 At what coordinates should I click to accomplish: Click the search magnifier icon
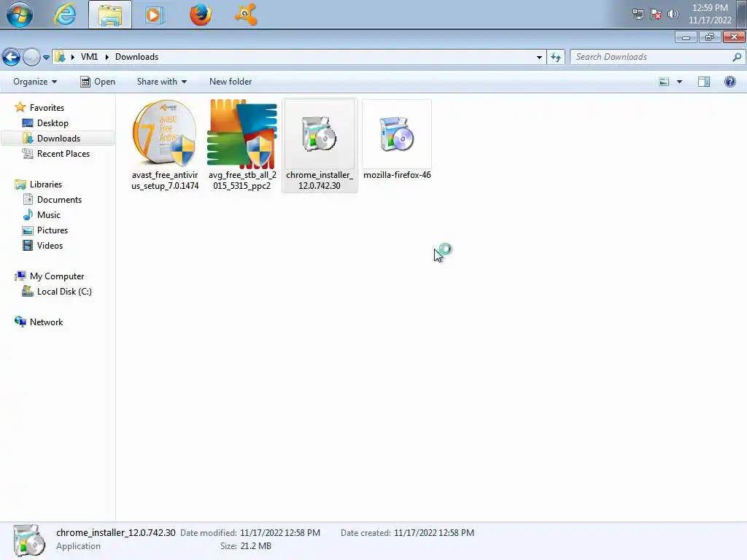click(x=737, y=57)
